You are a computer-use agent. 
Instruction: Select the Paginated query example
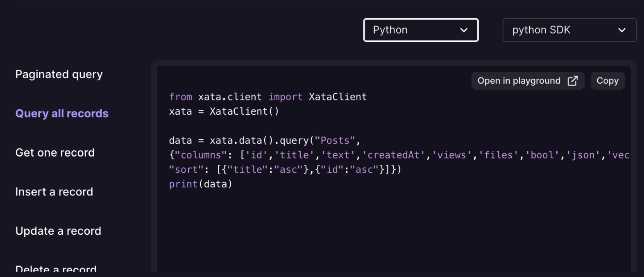point(59,75)
